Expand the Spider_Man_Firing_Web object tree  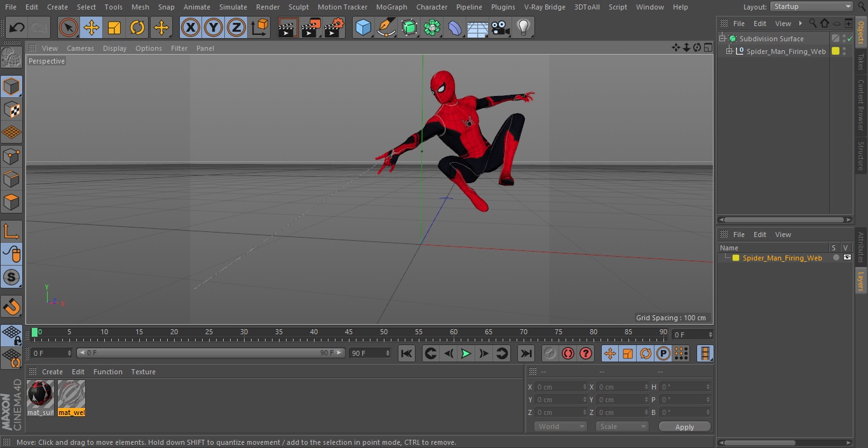point(729,51)
